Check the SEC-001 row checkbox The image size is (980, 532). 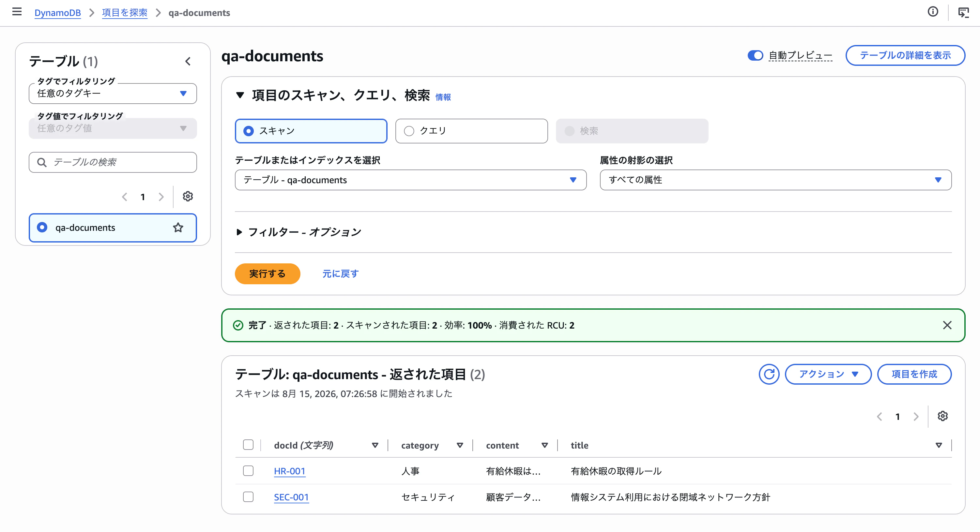click(248, 497)
